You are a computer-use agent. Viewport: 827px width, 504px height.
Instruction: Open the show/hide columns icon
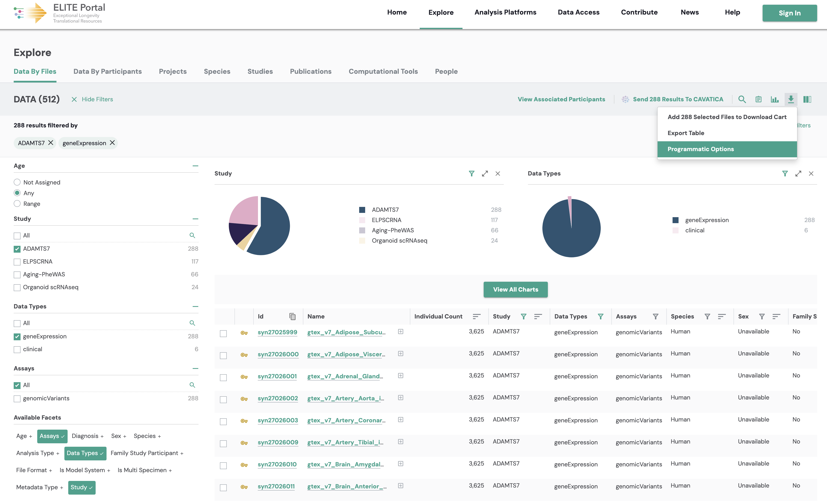click(x=807, y=99)
